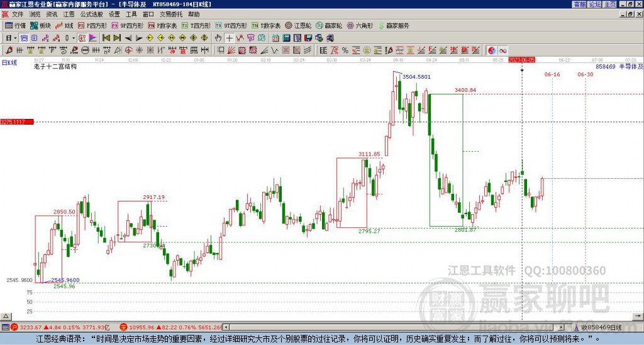This screenshot has height=345, width=644.
Task: Click the black right arrow scroll icon
Action: tap(139, 38)
